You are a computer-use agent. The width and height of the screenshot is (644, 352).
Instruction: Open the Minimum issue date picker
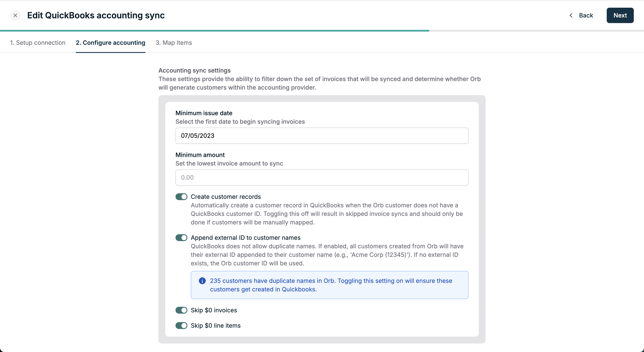click(x=322, y=136)
